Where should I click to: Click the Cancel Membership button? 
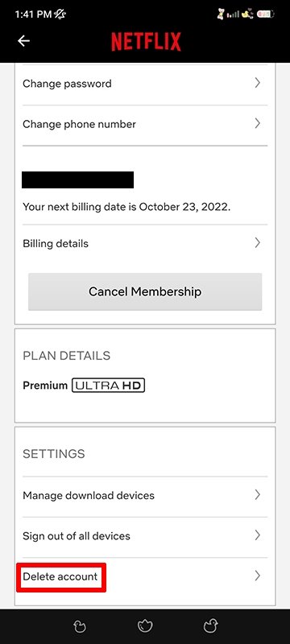click(145, 291)
